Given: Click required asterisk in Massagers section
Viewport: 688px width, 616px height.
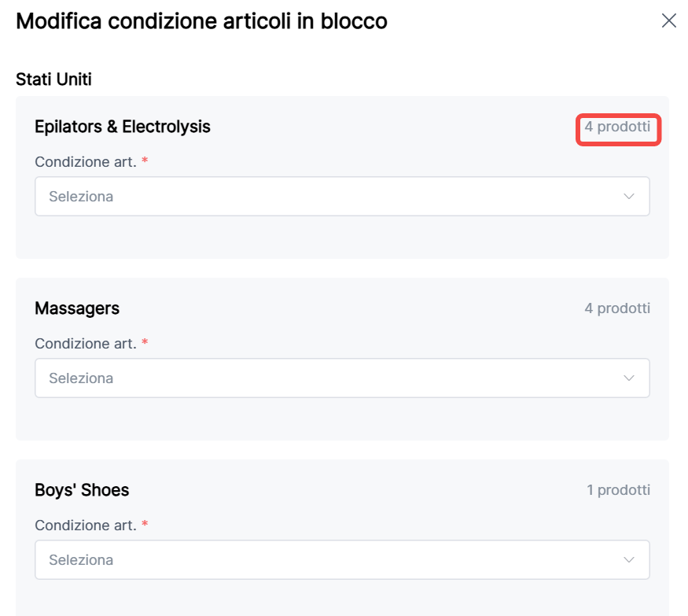Looking at the screenshot, I should 145,344.
